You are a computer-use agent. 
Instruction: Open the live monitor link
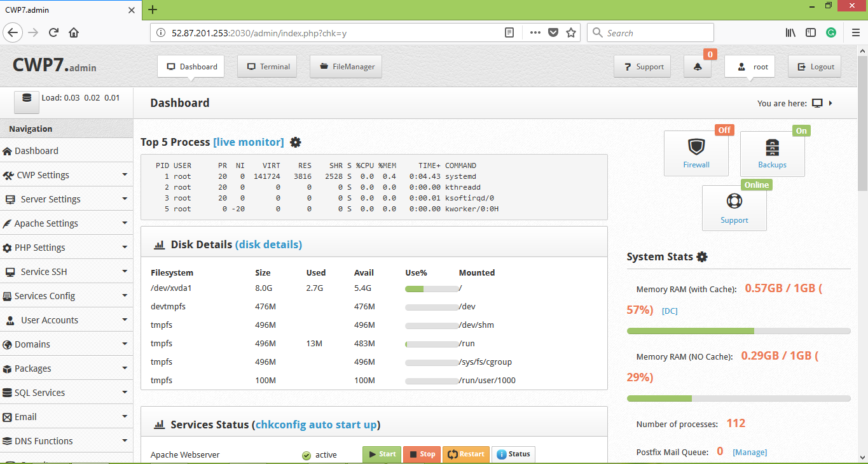(249, 142)
